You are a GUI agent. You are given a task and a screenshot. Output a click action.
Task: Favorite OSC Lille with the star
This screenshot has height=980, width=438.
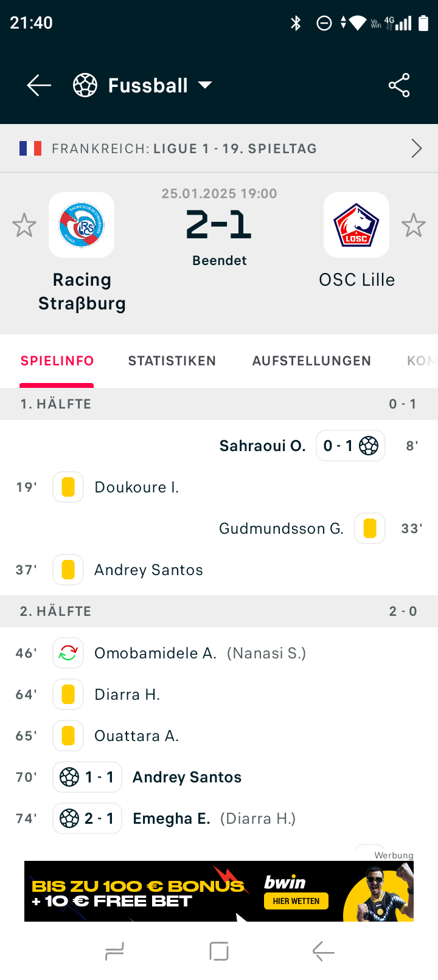tap(414, 226)
